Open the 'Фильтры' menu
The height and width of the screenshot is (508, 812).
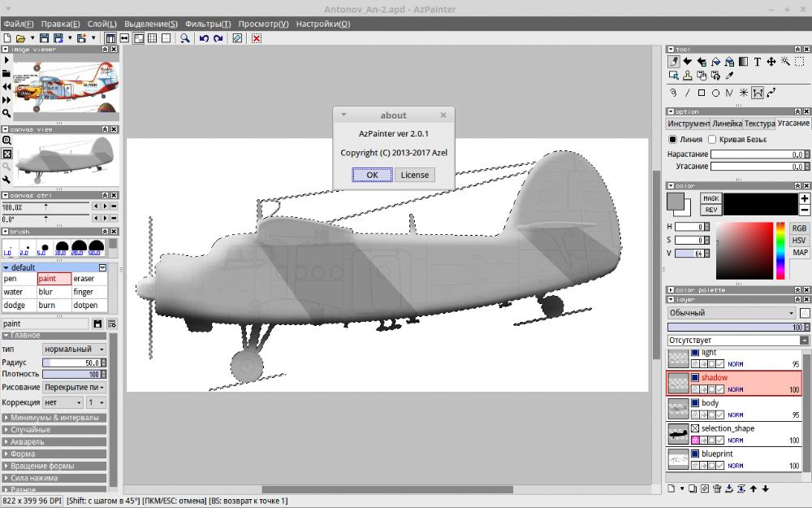[x=208, y=24]
